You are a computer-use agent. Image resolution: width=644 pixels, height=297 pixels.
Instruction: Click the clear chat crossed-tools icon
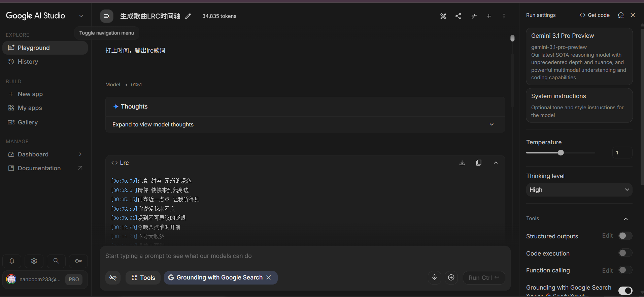tap(443, 16)
